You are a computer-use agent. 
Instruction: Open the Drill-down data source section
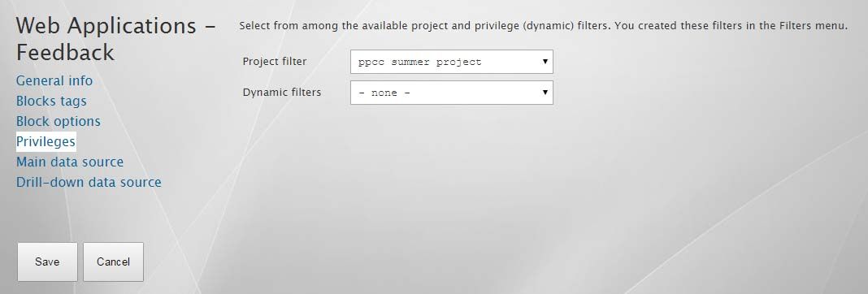point(89,182)
